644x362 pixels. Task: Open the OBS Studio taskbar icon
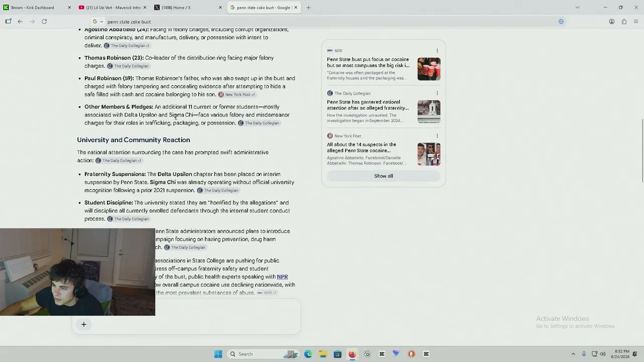(x=367, y=354)
